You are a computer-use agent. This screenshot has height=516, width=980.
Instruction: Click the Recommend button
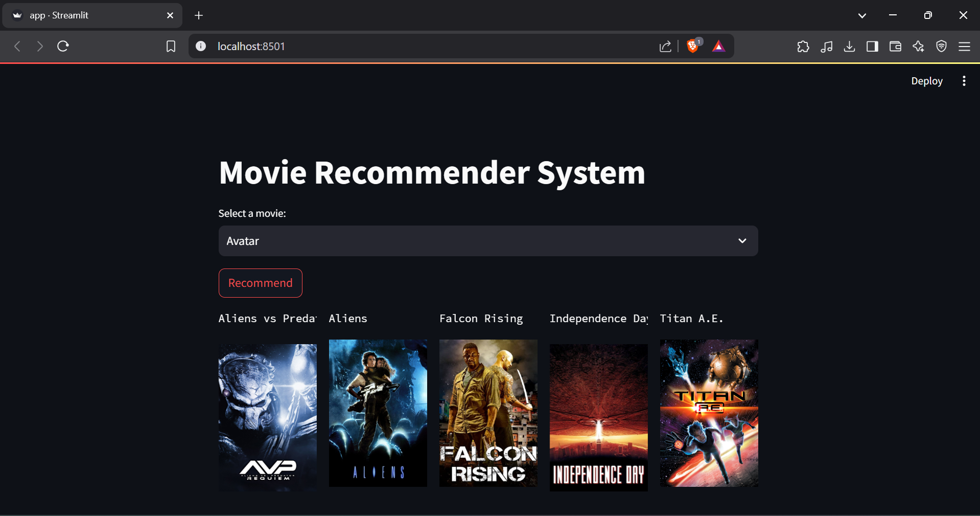[260, 283]
